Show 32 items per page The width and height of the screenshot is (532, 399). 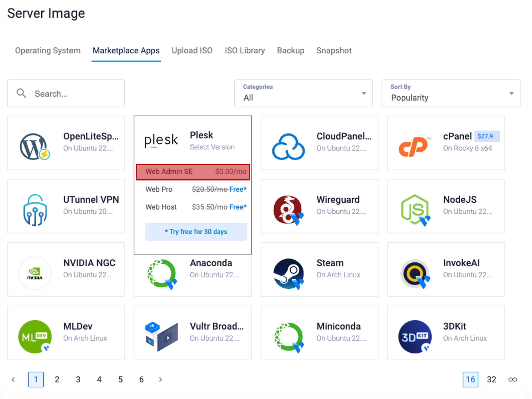click(x=491, y=379)
